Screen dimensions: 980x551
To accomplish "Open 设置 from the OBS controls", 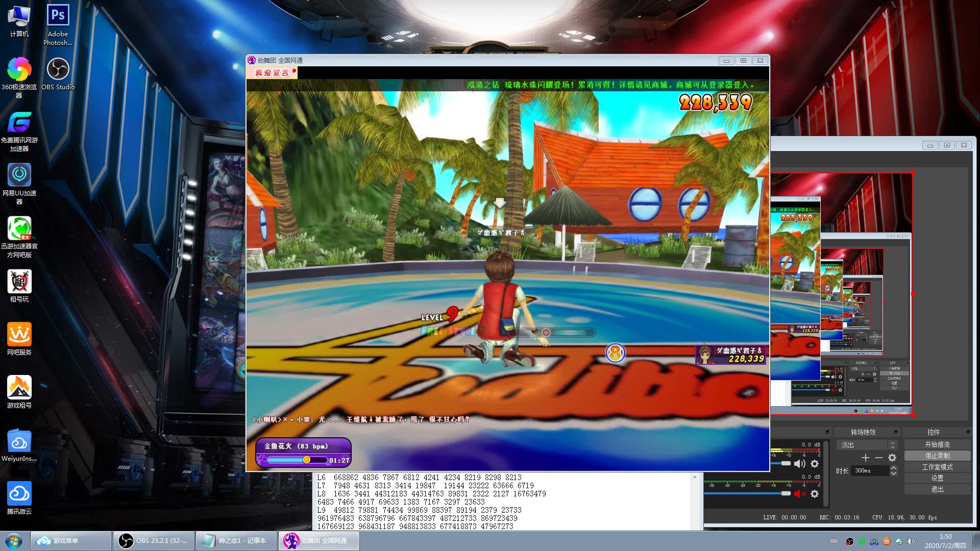I will tap(937, 479).
